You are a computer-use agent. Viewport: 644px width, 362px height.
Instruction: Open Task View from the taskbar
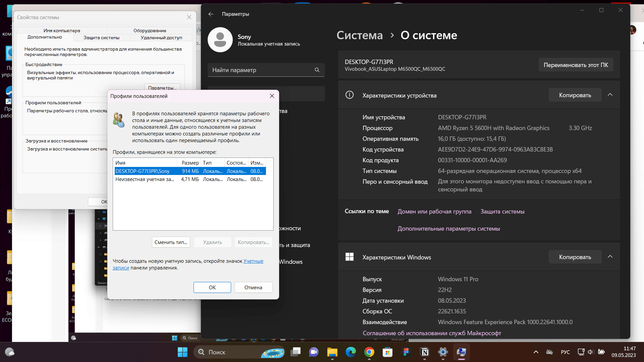click(x=296, y=352)
